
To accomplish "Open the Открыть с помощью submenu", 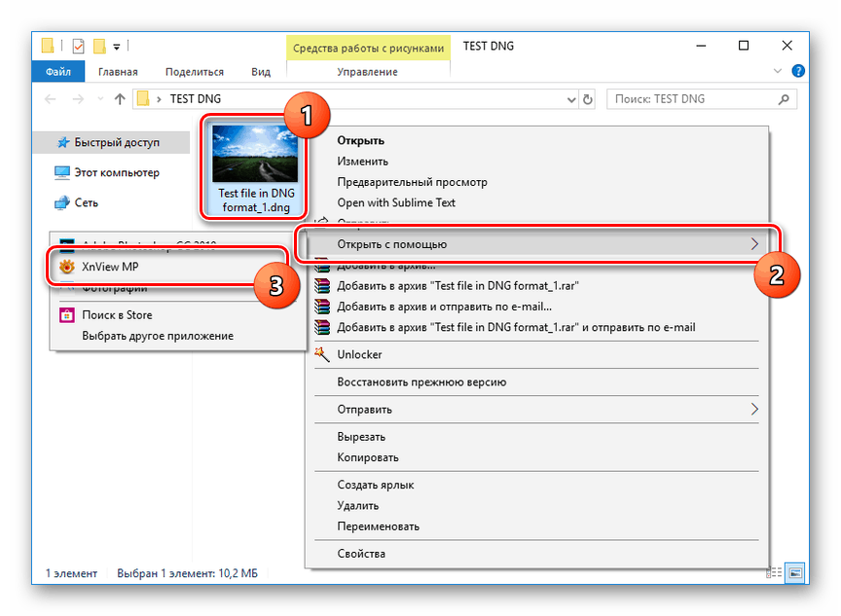I will click(537, 244).
